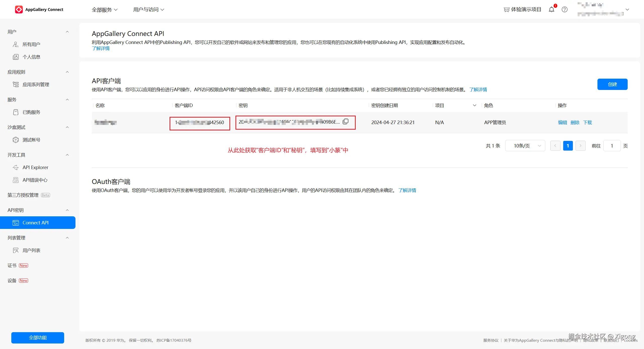Copy the API client secret key

click(x=346, y=122)
